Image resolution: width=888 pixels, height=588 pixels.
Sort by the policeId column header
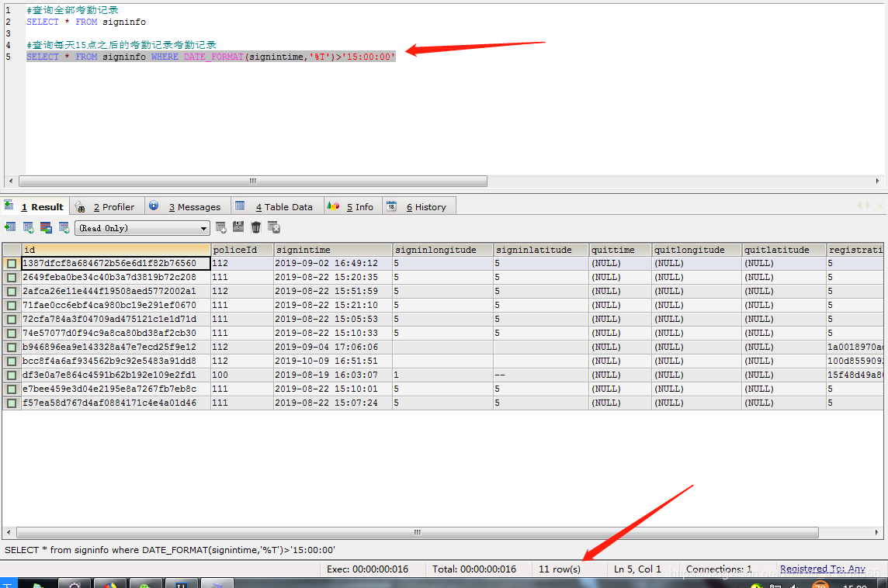tap(242, 250)
